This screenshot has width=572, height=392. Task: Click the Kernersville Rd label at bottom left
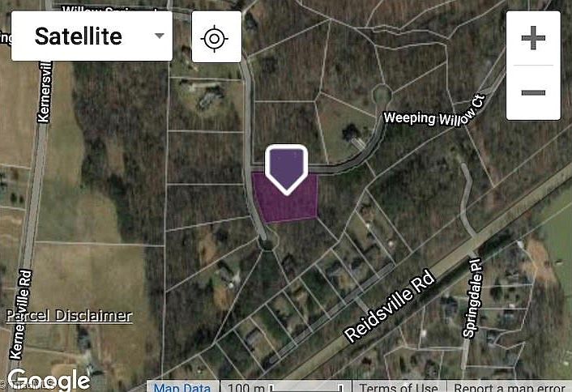(x=21, y=314)
